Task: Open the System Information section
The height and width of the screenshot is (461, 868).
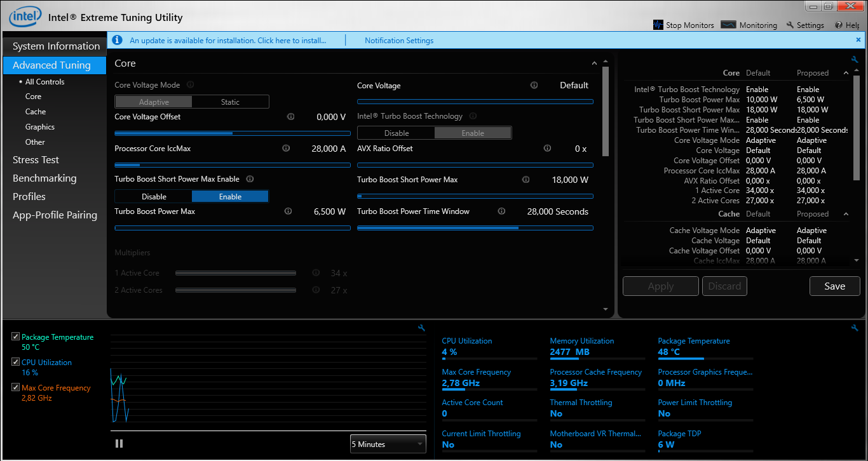Action: (55, 46)
